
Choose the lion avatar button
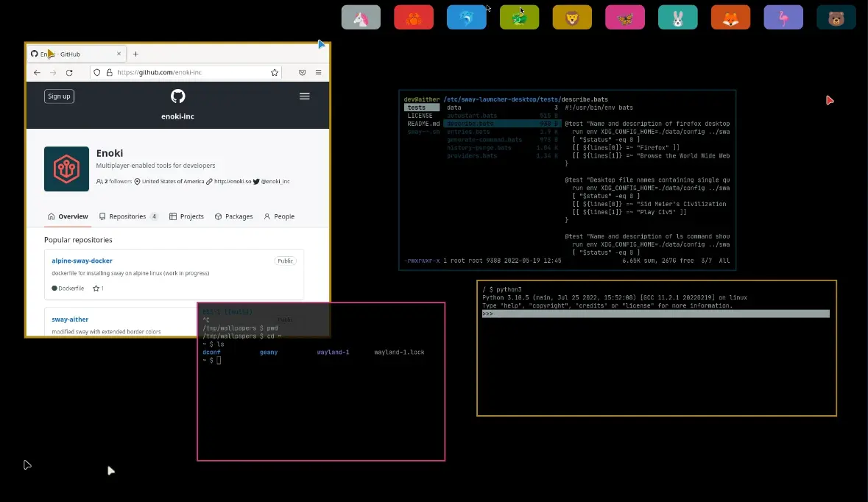coord(572,18)
